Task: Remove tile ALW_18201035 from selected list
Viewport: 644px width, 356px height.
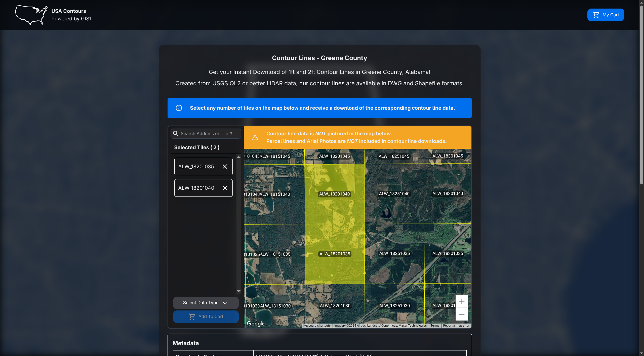Action: (225, 167)
